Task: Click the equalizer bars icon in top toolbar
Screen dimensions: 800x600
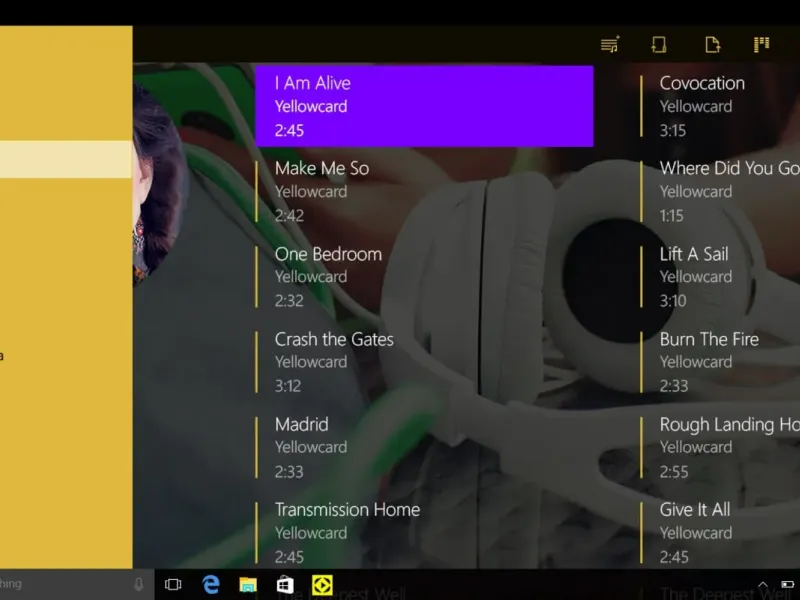Action: (762, 44)
